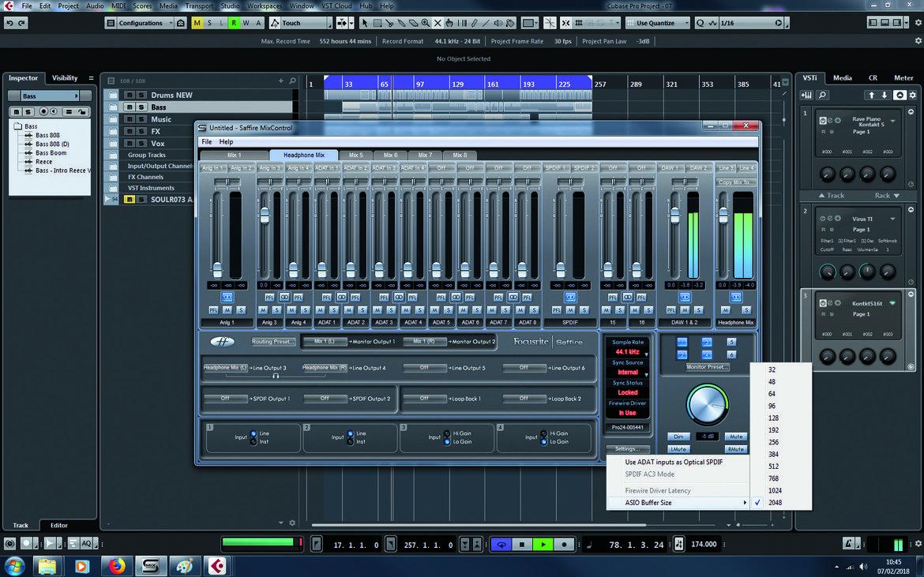The width and height of the screenshot is (924, 577).
Task: Click the Redo arrow in Cubase toolbar
Action: pos(22,23)
